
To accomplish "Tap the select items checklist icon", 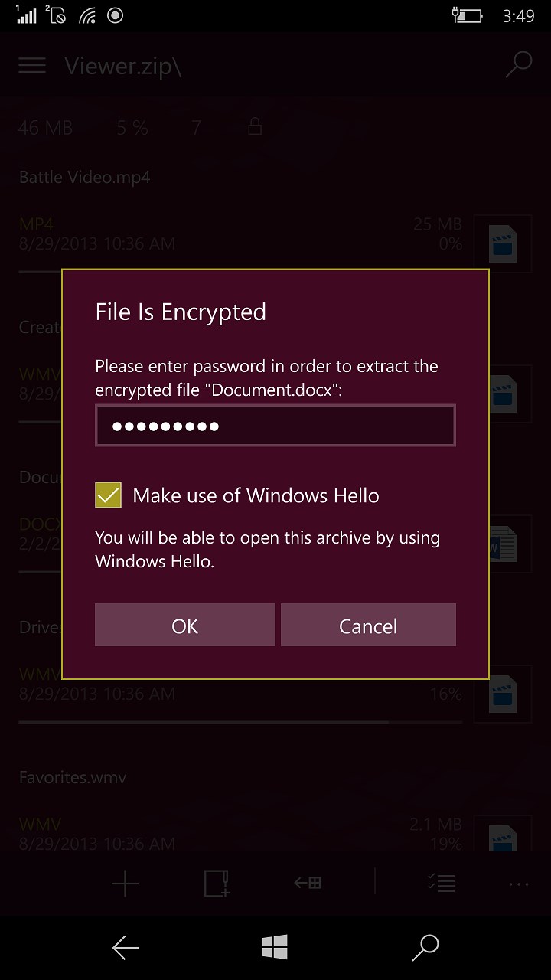I will tap(442, 884).
